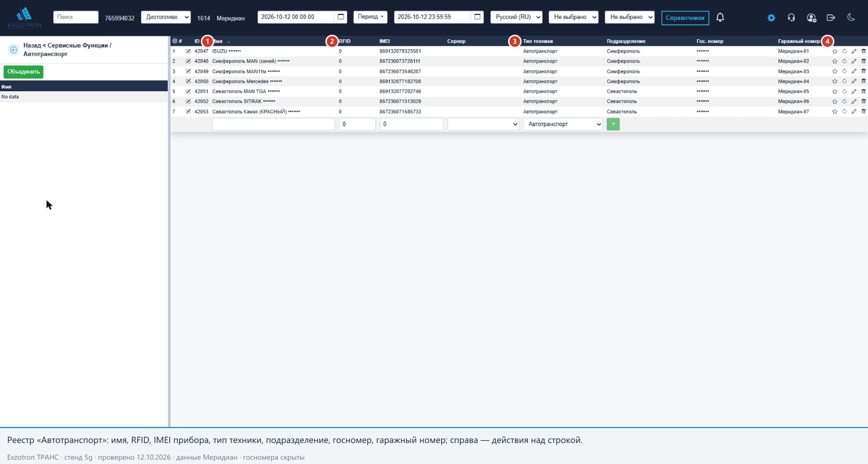
Task: Open the Справочники button
Action: pos(685,18)
